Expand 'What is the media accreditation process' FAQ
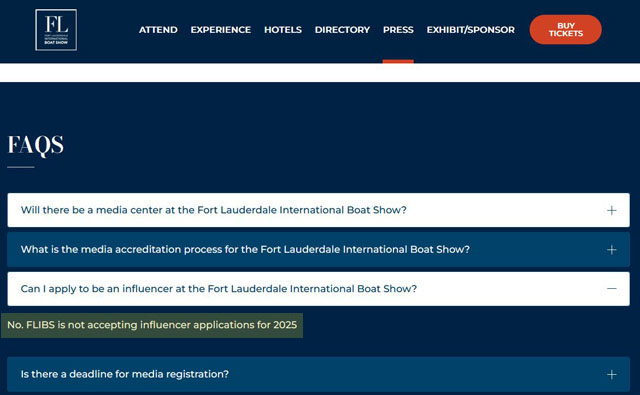The width and height of the screenshot is (640, 395). (x=318, y=249)
